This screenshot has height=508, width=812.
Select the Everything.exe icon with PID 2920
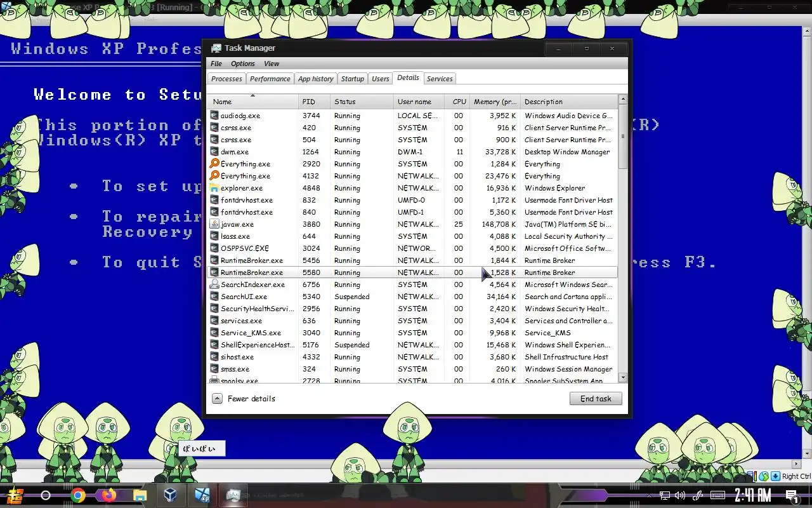click(214, 164)
